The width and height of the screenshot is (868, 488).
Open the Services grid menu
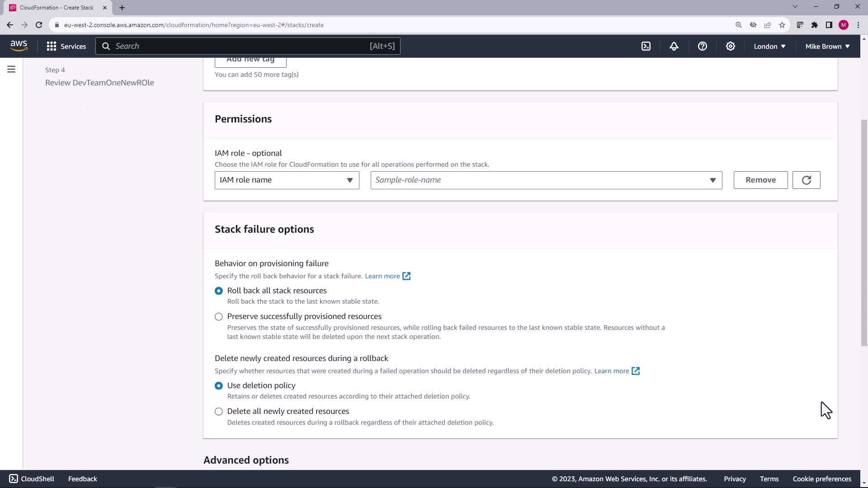[66, 46]
